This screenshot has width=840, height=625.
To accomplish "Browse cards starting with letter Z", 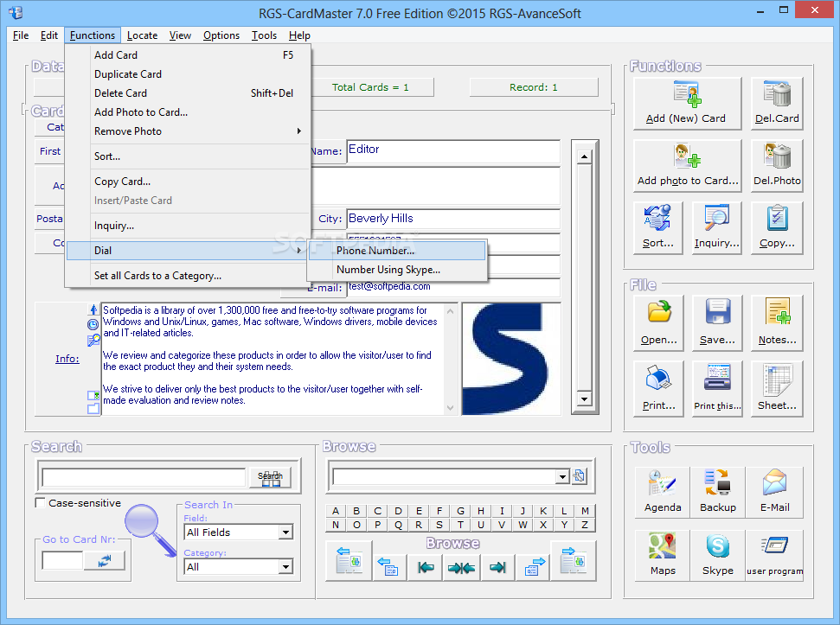I will [x=585, y=525].
